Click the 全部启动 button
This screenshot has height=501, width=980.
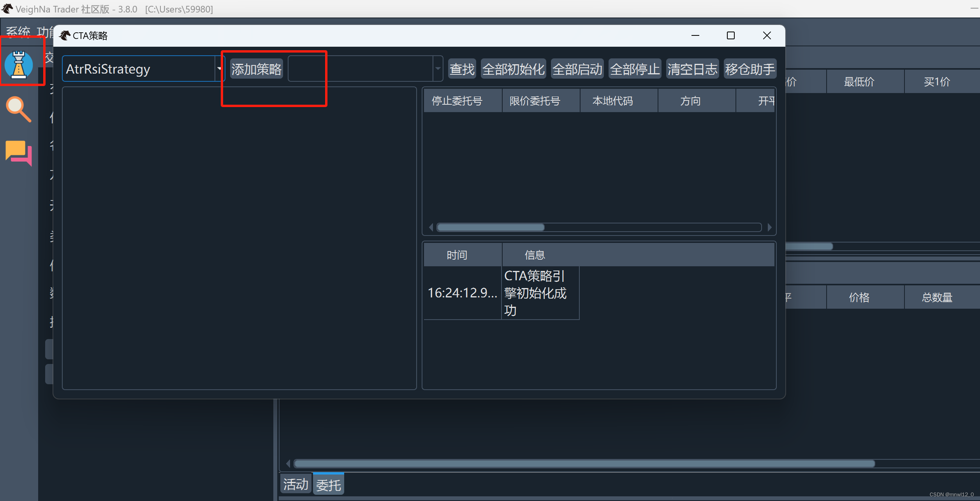[577, 69]
